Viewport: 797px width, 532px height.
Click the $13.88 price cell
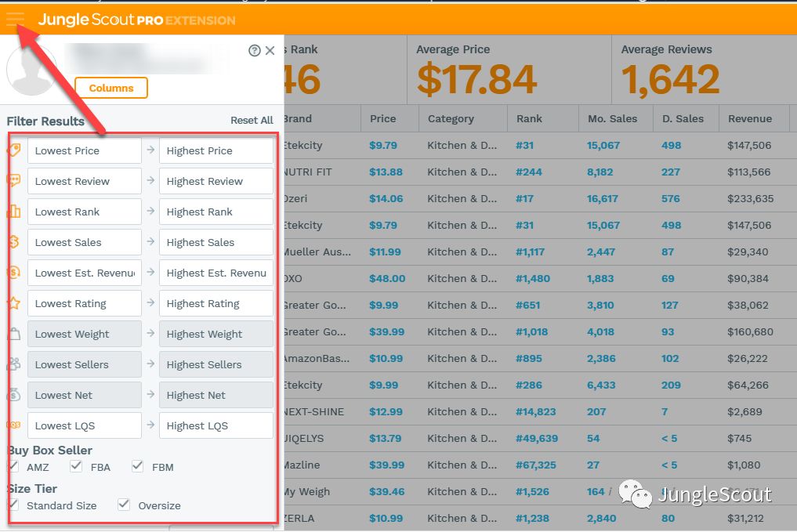pos(386,172)
